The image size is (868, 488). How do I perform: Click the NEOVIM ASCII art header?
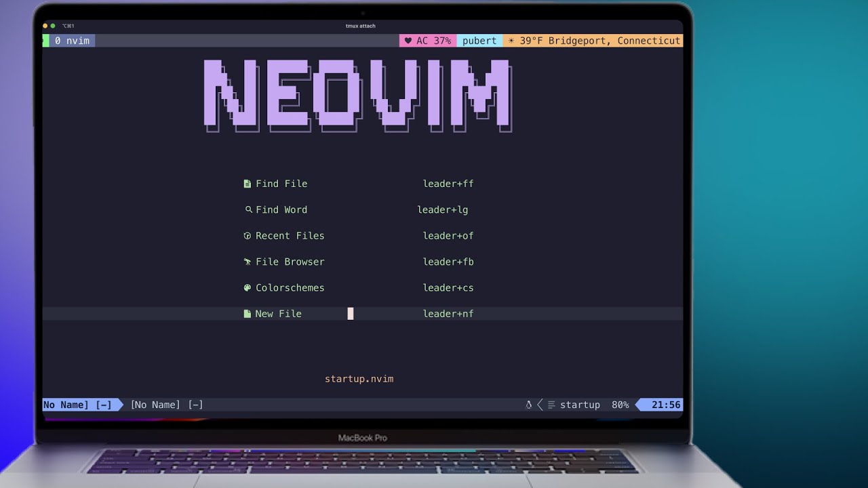358,96
